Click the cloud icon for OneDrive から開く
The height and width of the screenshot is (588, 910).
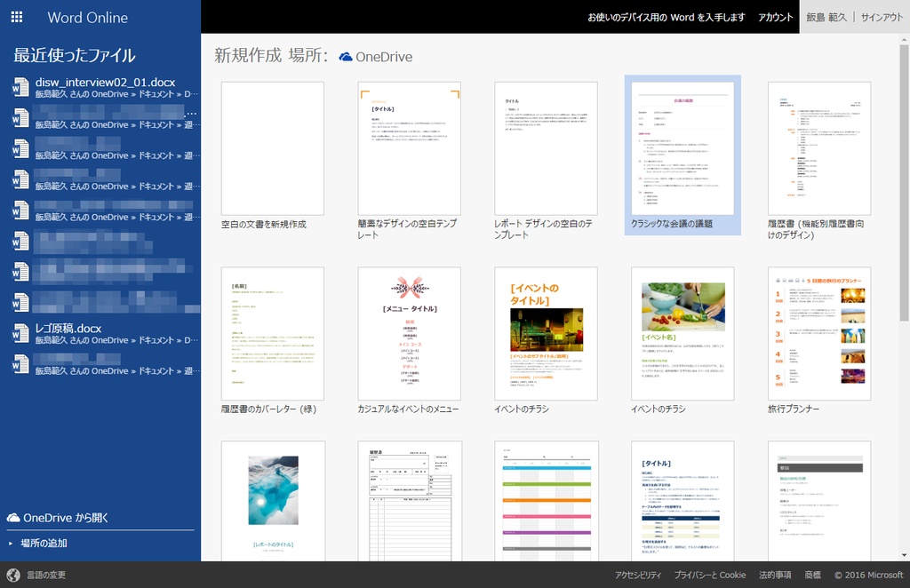[x=13, y=518]
